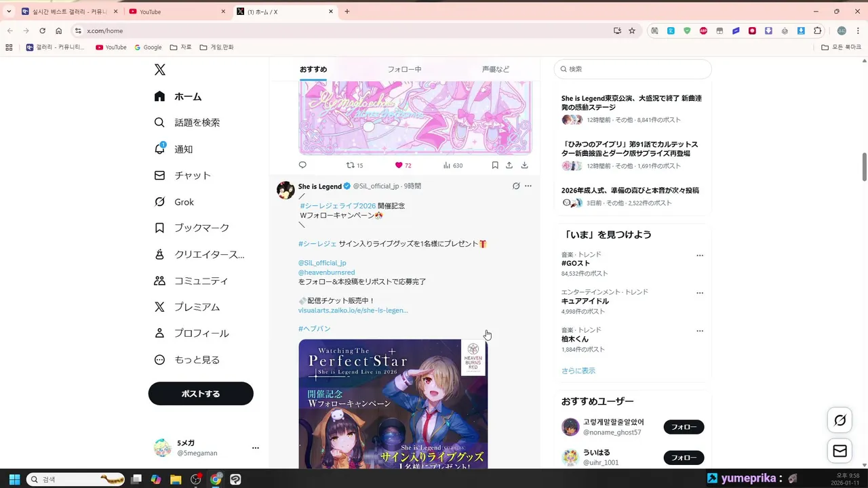The width and height of the screenshot is (868, 488).
Task: Open Perfect Star campaign image
Action: (x=393, y=404)
